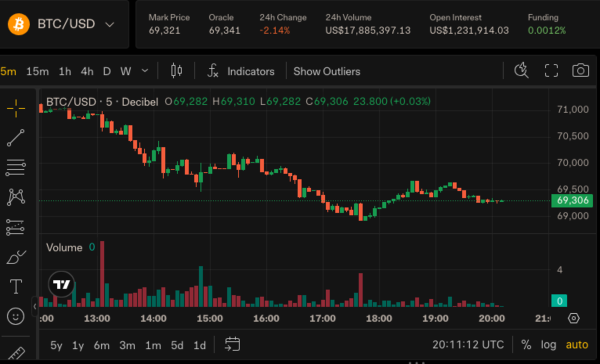
Task: Toggle percent scale on price axis
Action: pos(526,344)
